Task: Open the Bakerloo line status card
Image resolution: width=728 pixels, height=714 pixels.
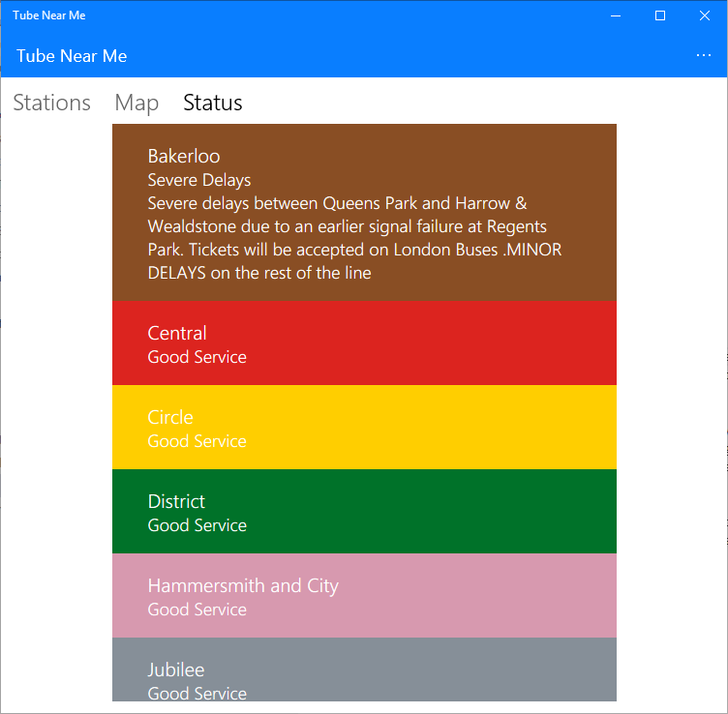Action: 364,213
